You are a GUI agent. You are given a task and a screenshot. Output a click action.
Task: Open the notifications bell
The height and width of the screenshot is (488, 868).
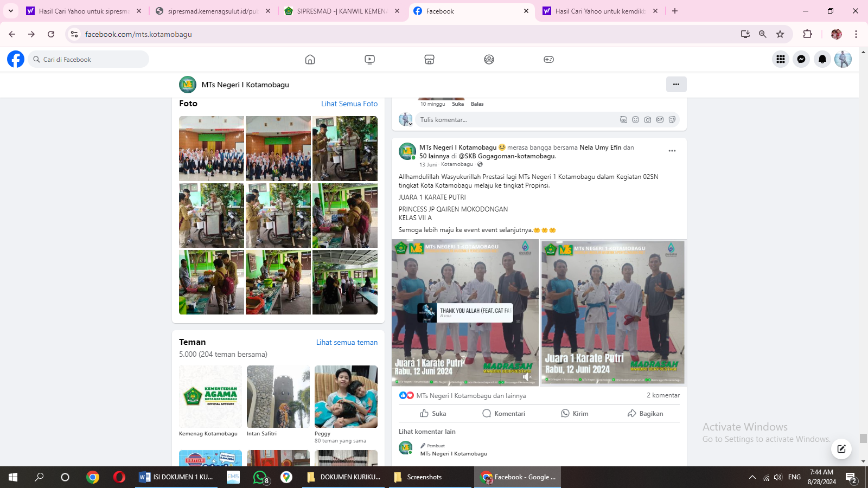(822, 59)
